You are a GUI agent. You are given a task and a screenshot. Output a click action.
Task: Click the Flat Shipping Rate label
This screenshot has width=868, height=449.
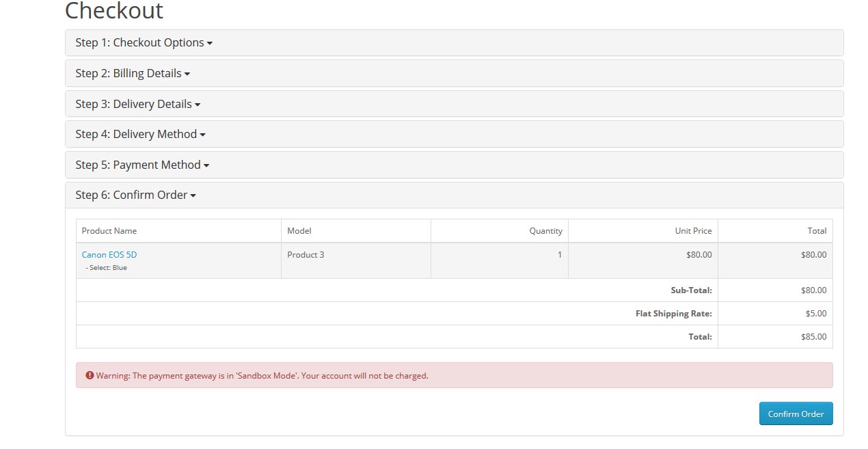pyautogui.click(x=673, y=314)
